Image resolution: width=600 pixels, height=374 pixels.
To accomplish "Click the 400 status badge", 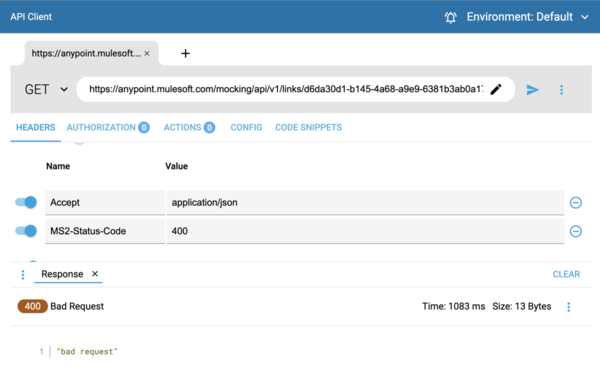I will point(33,306).
